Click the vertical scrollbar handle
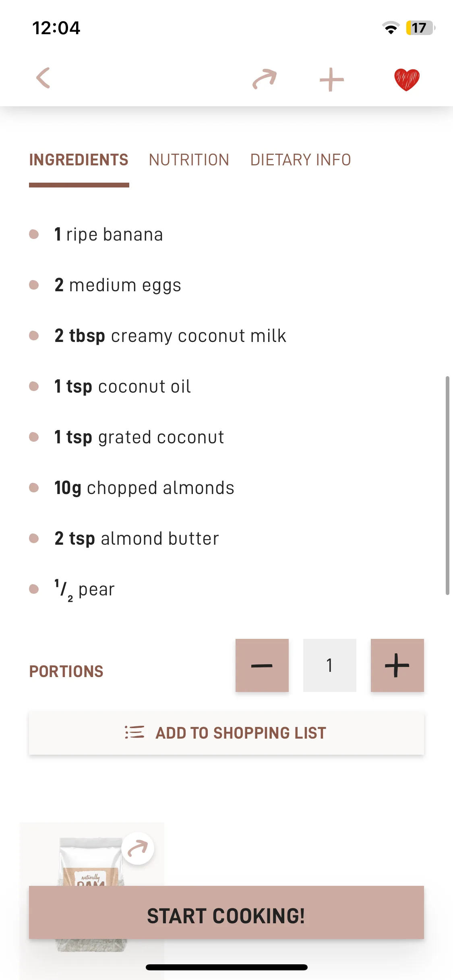This screenshot has width=453, height=980. (447, 485)
